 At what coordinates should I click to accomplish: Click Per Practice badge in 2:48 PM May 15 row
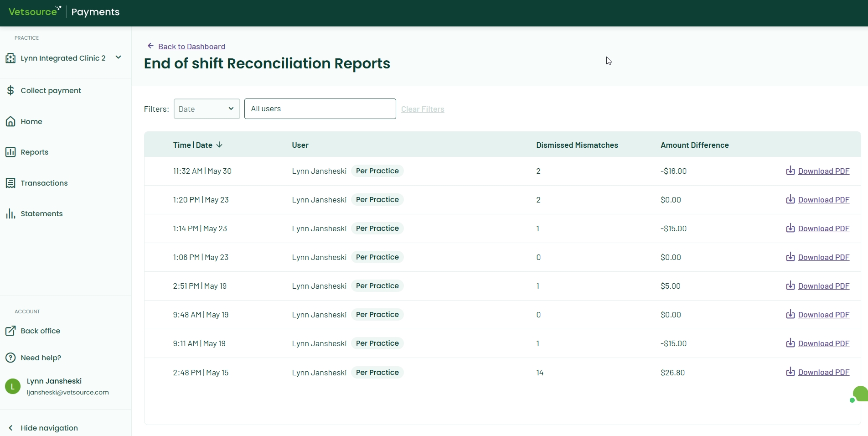[377, 373]
